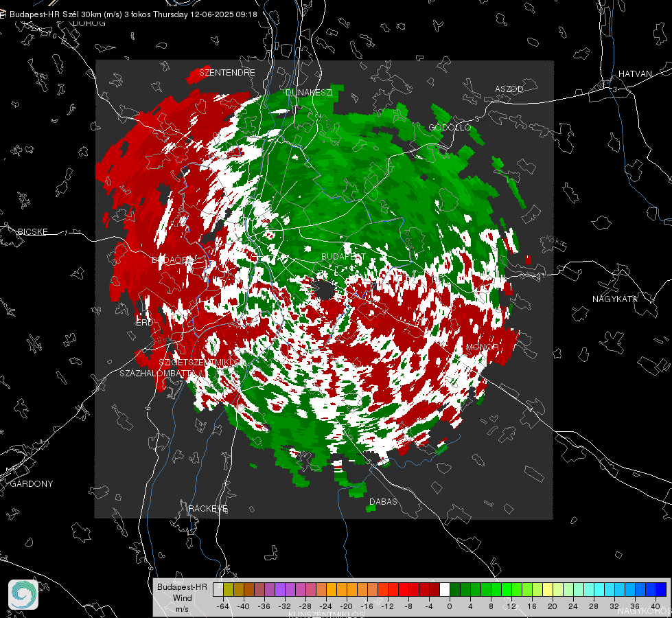672x618 pixels.
Task: Pick the gray swatch at the legend's left end
Action: point(218,589)
